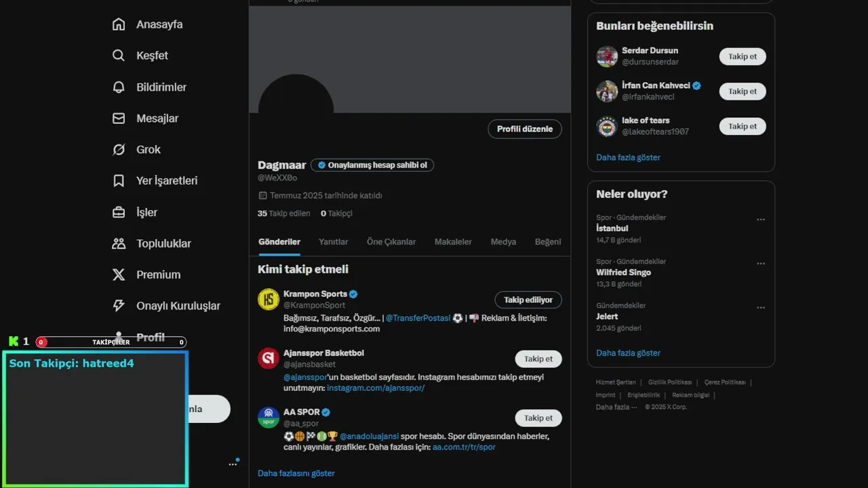The image size is (868, 488).
Task: Open the Anasayfa home icon
Action: tap(119, 24)
